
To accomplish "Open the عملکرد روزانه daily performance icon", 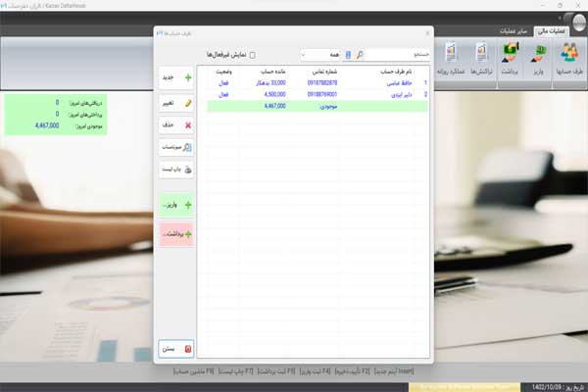I will tap(451, 58).
